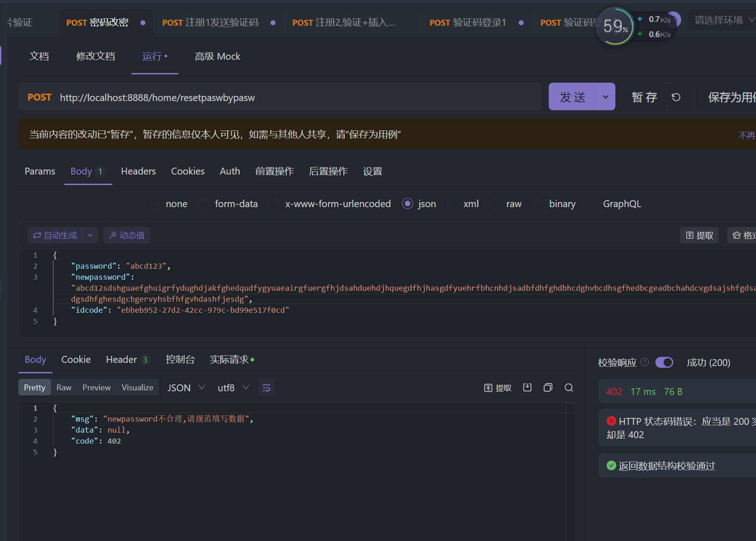The image size is (756, 541).
Task: Open 控制台 console tab
Action: [x=180, y=359]
